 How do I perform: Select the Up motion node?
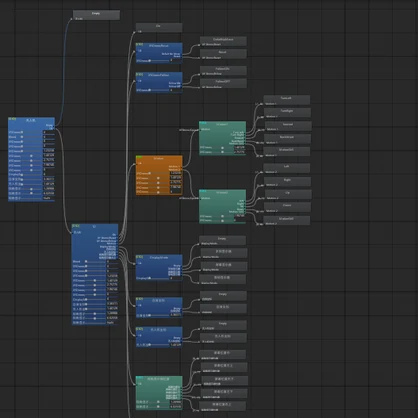coord(288,194)
